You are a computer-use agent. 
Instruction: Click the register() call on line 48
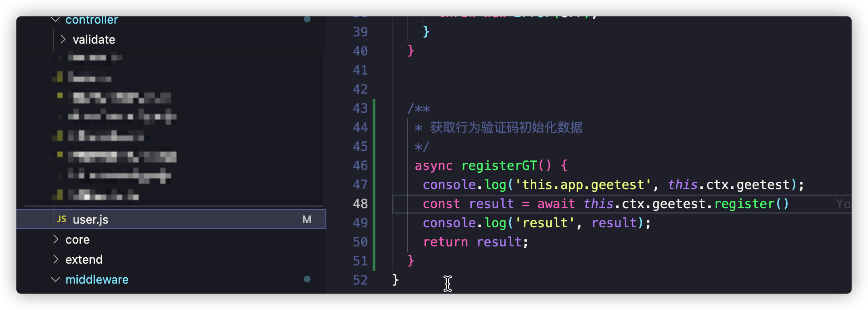(752, 204)
